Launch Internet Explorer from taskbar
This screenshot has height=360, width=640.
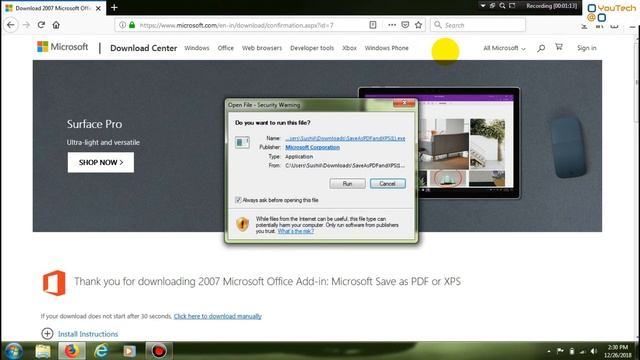101,351
